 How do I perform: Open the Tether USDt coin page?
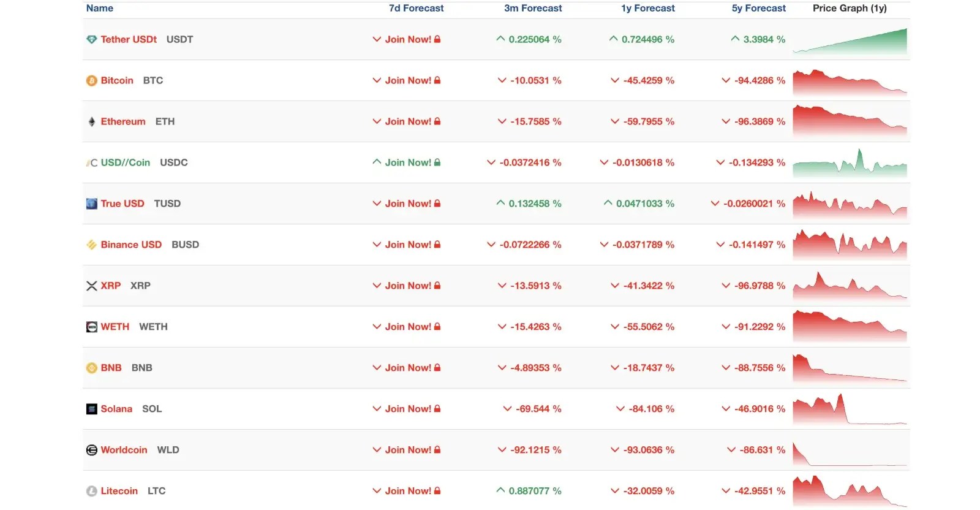tap(129, 39)
